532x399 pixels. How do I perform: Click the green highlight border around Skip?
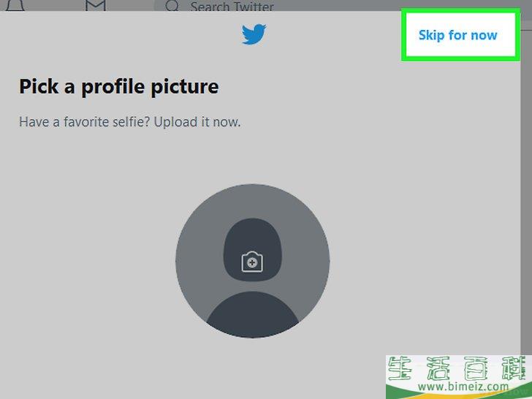(460, 11)
